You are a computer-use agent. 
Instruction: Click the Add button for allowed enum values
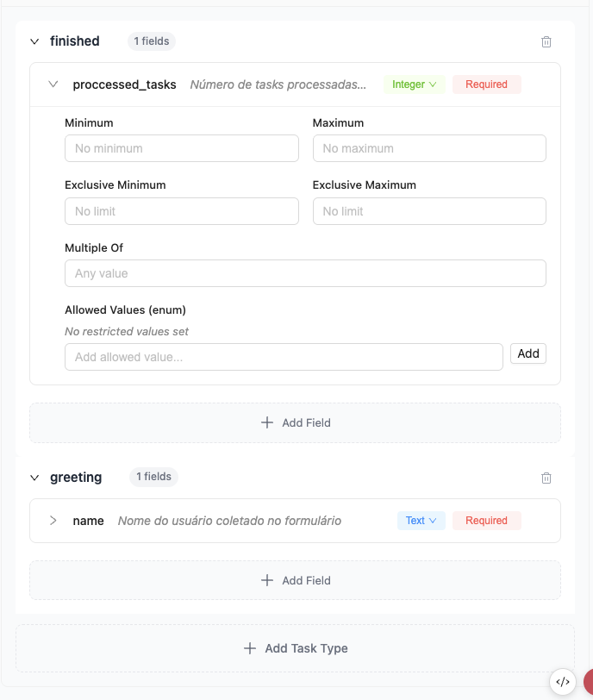528,353
